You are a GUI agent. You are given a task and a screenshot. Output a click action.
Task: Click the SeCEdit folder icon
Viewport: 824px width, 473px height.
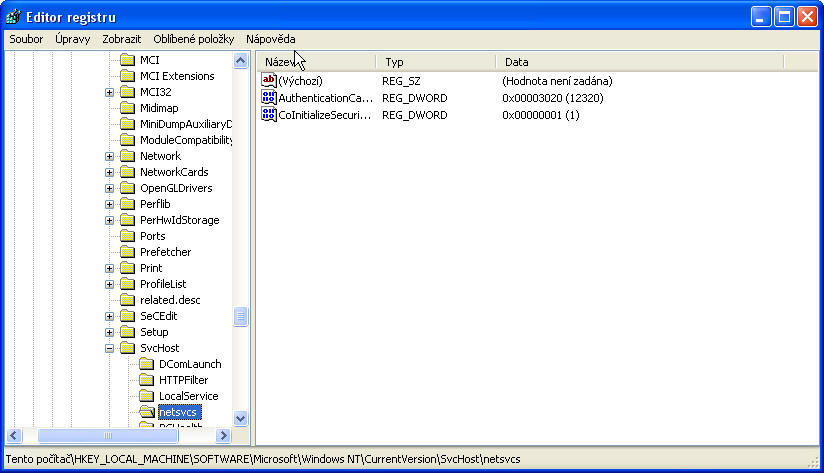(127, 316)
